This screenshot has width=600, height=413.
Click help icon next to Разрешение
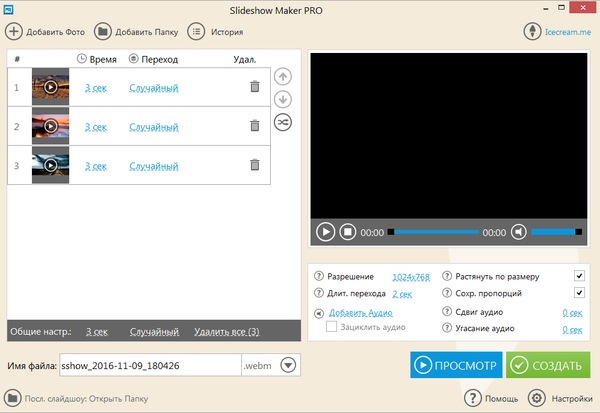tap(319, 276)
